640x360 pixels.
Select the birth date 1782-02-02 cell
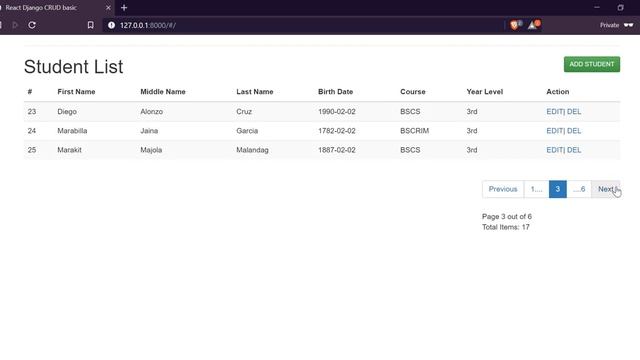(337, 131)
